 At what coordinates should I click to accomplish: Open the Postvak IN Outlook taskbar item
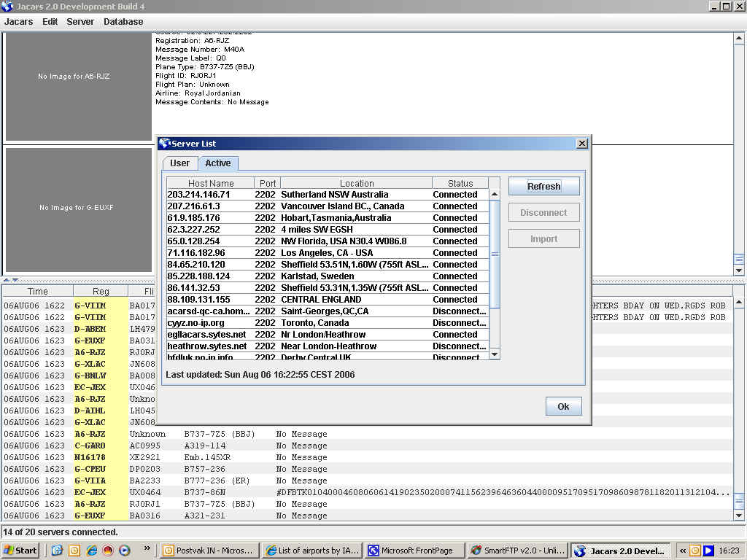click(x=209, y=551)
